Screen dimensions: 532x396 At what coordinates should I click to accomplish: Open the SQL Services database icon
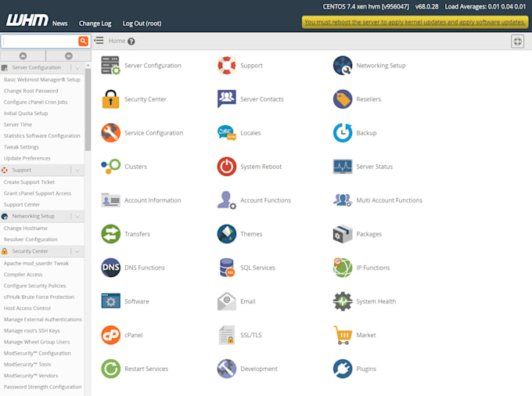coord(227,268)
